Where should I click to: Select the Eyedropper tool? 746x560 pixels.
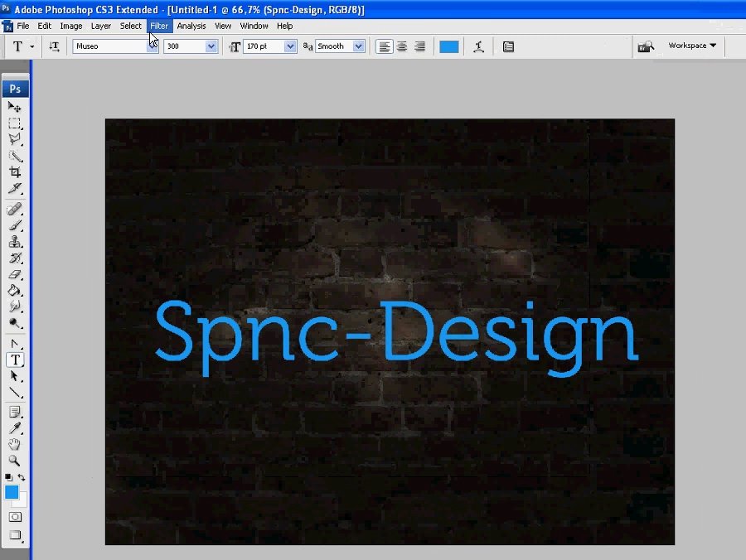tap(15, 428)
